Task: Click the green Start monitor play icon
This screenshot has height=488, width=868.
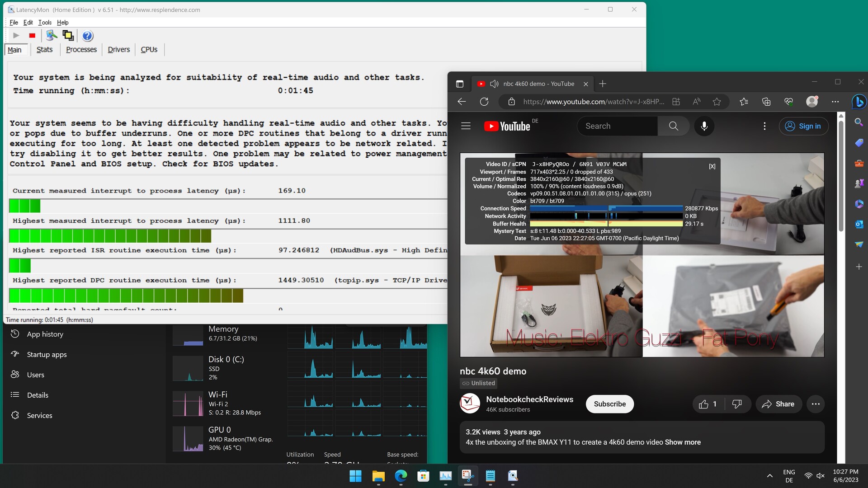Action: coord(16,36)
